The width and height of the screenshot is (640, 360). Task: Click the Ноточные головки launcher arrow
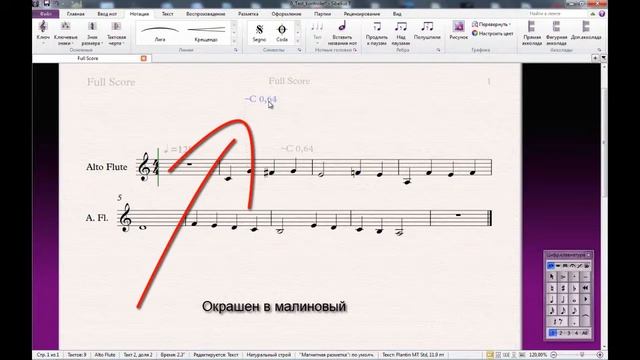click(x=355, y=50)
